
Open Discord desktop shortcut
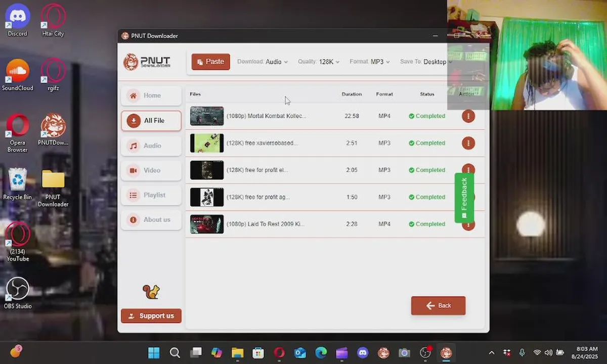coord(17,20)
